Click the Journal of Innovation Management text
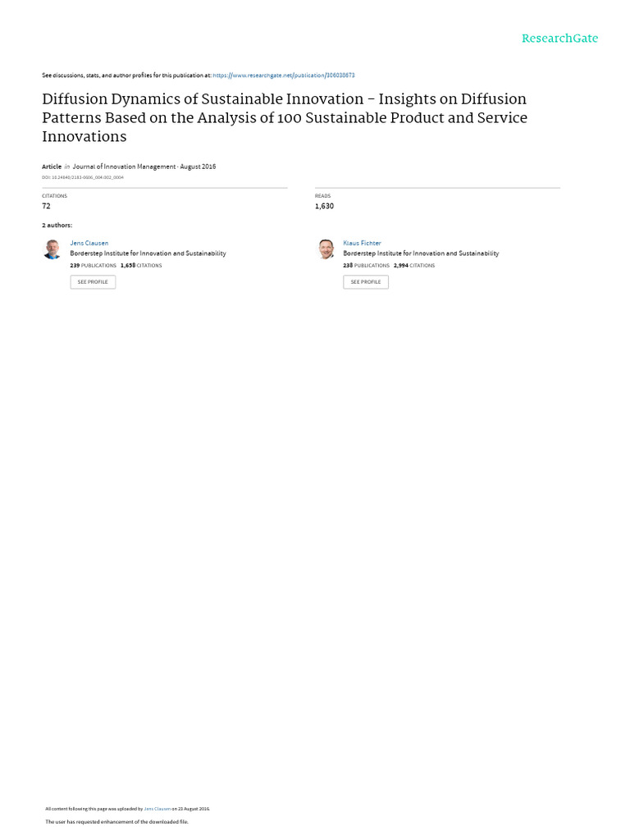The height and width of the screenshot is (840, 630). [125, 167]
